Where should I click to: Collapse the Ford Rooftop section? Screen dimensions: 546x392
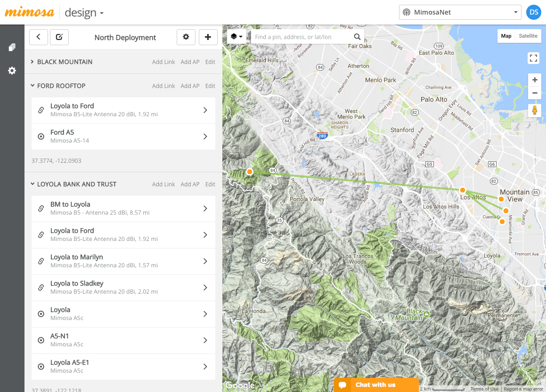pyautogui.click(x=33, y=86)
